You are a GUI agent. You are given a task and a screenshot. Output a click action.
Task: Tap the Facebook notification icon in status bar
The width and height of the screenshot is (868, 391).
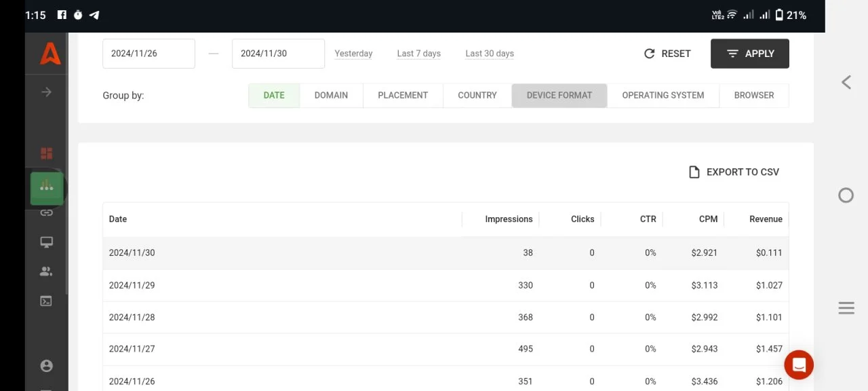(x=62, y=15)
